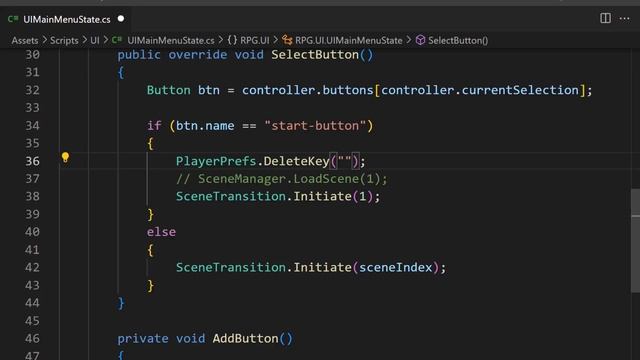Click line number 46 in the gutter

click(x=33, y=338)
